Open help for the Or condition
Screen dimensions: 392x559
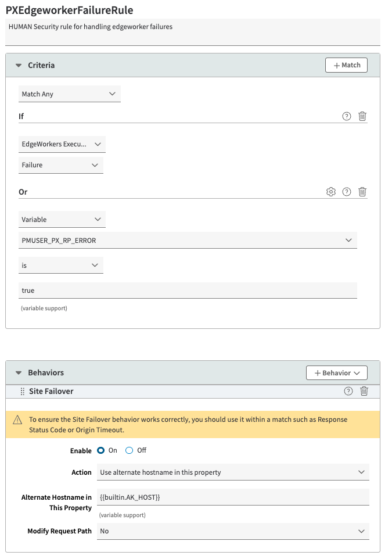pyautogui.click(x=347, y=192)
